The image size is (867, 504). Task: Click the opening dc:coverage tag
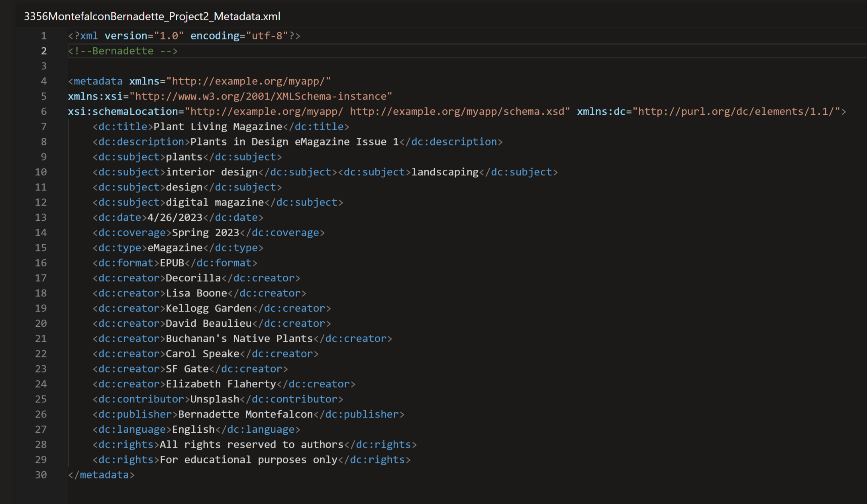click(x=132, y=233)
